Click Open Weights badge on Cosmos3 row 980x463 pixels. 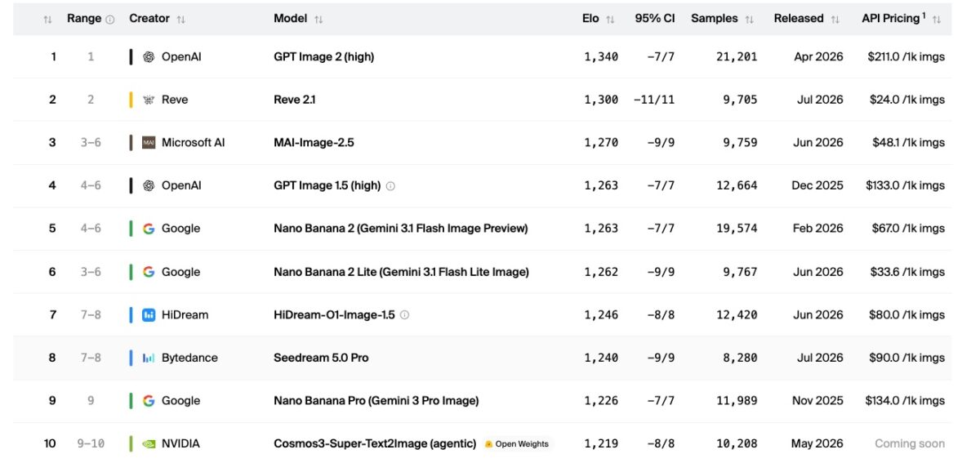click(x=518, y=444)
